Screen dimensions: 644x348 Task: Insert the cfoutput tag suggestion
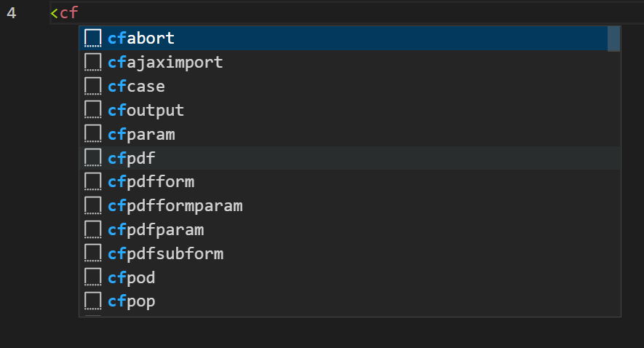[x=146, y=111]
